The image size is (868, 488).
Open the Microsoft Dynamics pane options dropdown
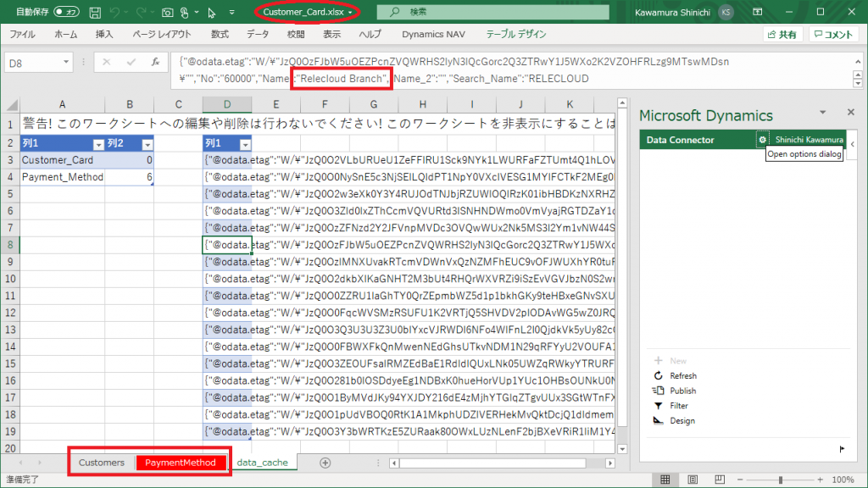point(822,113)
